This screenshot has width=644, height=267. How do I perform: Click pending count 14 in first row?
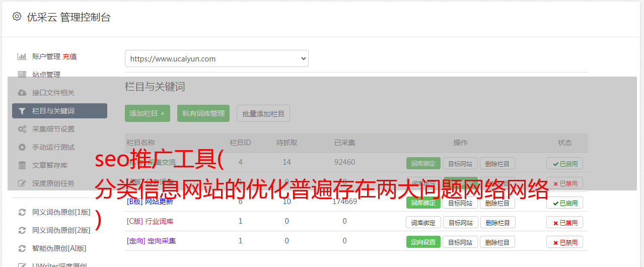(287, 162)
